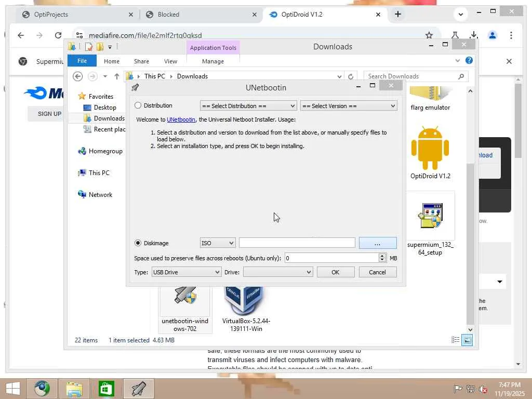Select Network in the navigation pane
This screenshot has height=399, width=532.
(100, 194)
